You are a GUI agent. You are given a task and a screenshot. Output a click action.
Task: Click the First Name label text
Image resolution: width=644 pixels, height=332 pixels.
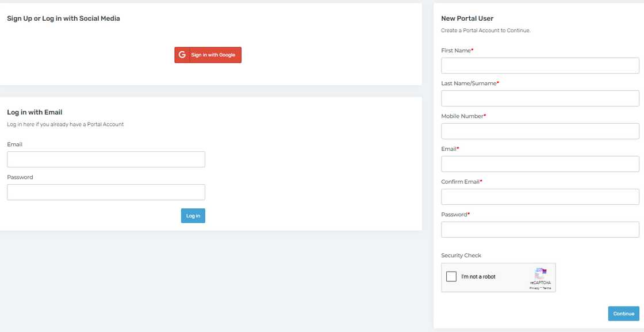click(x=455, y=51)
